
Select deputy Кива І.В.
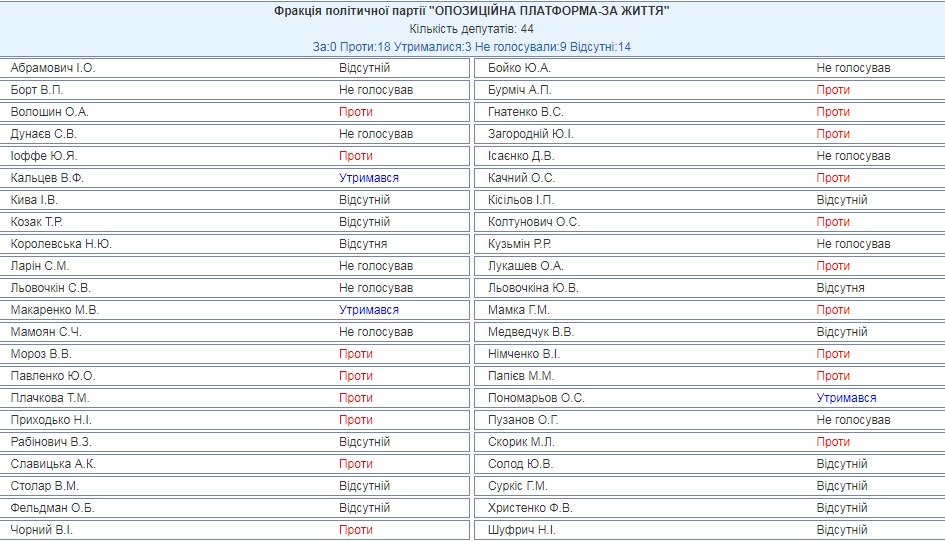[x=34, y=200]
